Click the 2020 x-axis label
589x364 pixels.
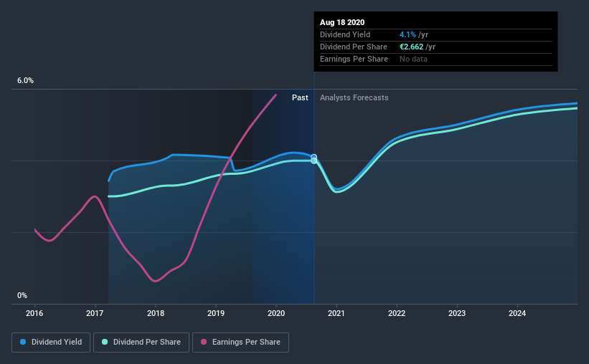(x=276, y=313)
